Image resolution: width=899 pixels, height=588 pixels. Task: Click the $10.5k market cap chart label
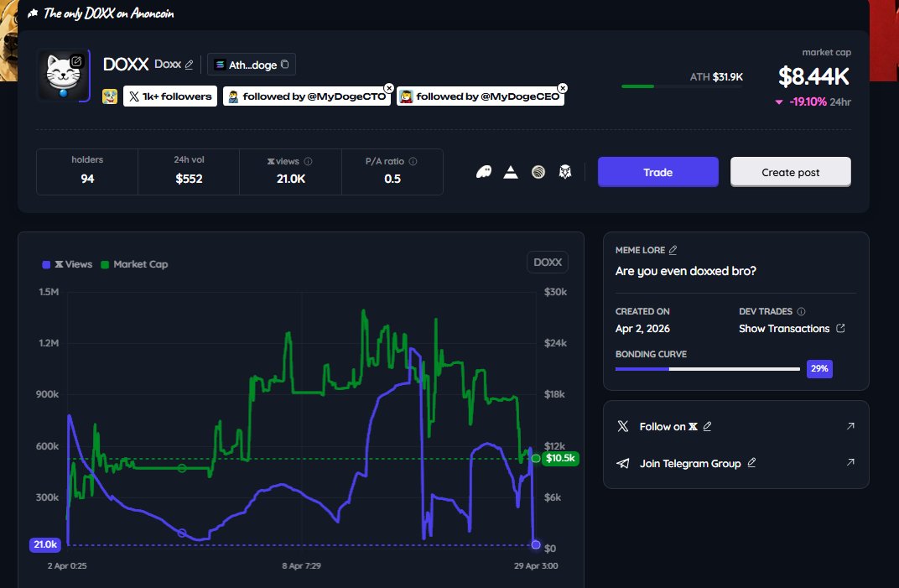pyautogui.click(x=560, y=458)
